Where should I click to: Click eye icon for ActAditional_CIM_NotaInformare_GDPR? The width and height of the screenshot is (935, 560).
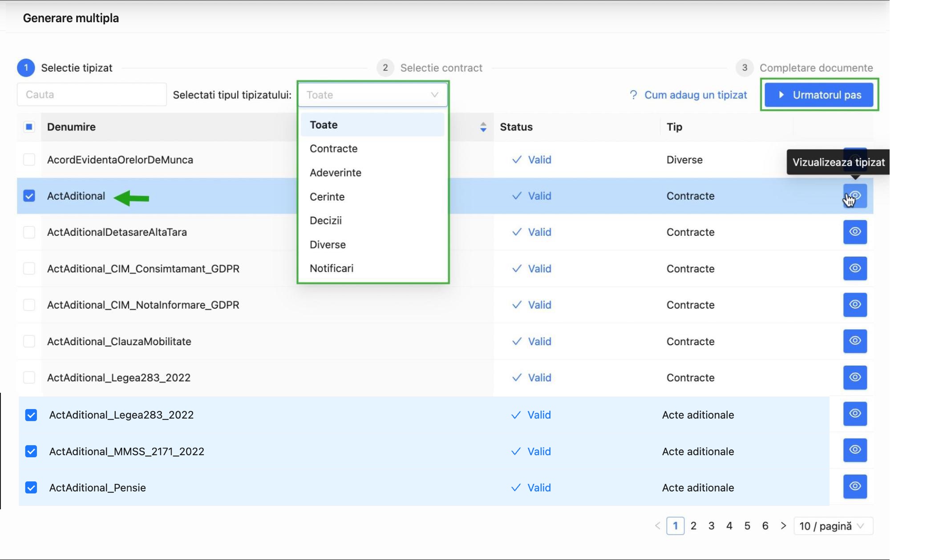tap(855, 305)
